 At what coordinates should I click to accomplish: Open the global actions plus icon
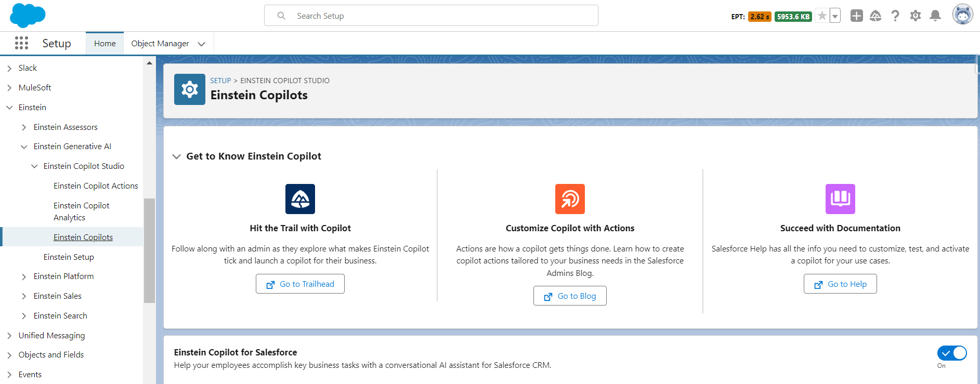[856, 16]
